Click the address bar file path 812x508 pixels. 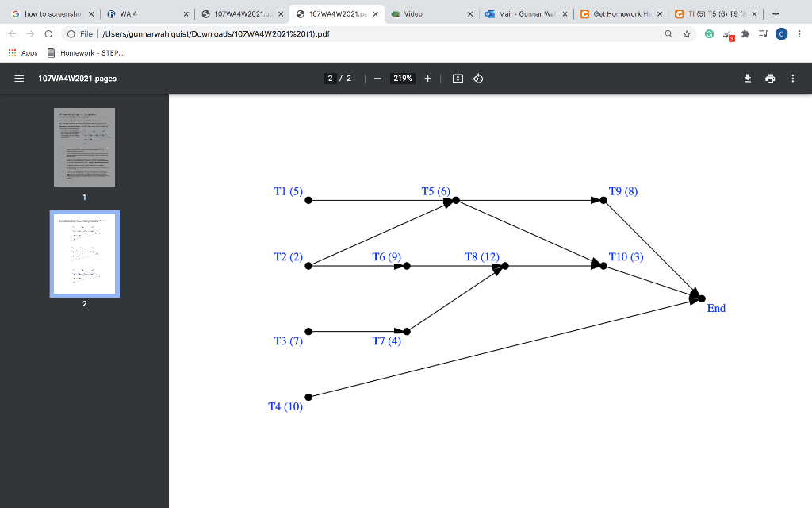[216, 33]
